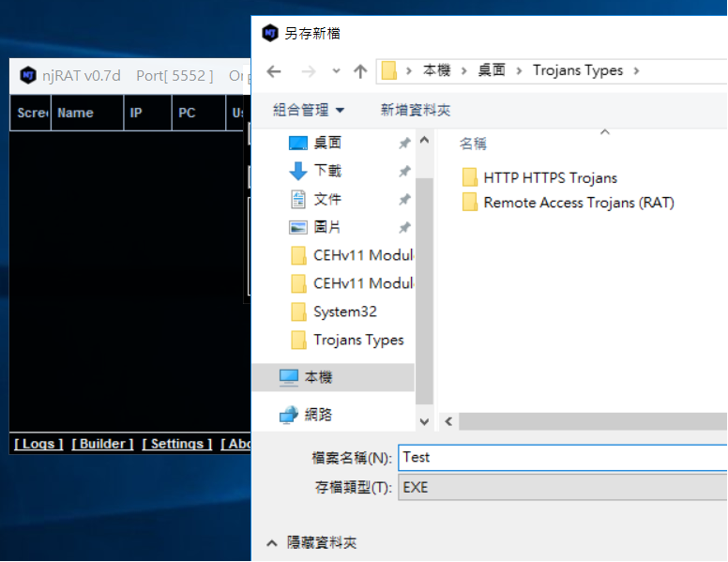Click the Remote Access Trojans folder icon
This screenshot has width=728, height=562.
469,202
